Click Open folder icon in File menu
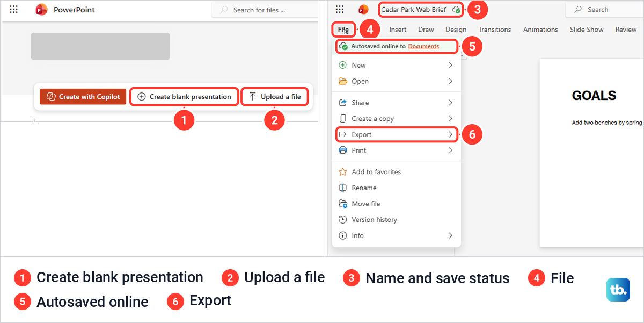The image size is (644, 323). point(343,81)
